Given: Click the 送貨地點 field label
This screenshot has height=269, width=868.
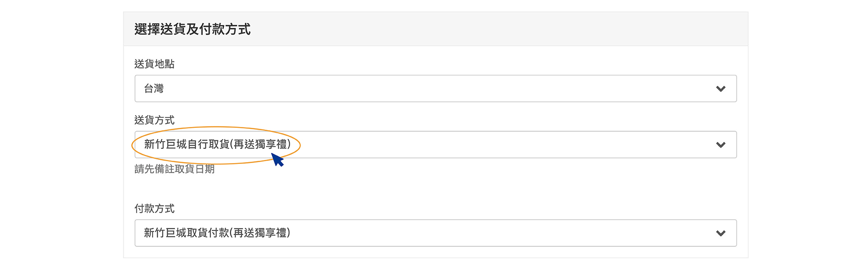Looking at the screenshot, I should click(x=154, y=64).
